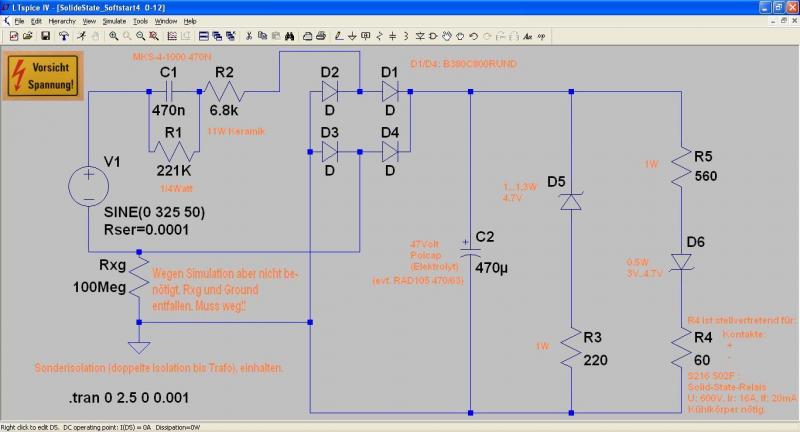Cascade windows icon in toolbar
Image resolution: width=800 pixels, height=432 pixels.
(x=217, y=36)
